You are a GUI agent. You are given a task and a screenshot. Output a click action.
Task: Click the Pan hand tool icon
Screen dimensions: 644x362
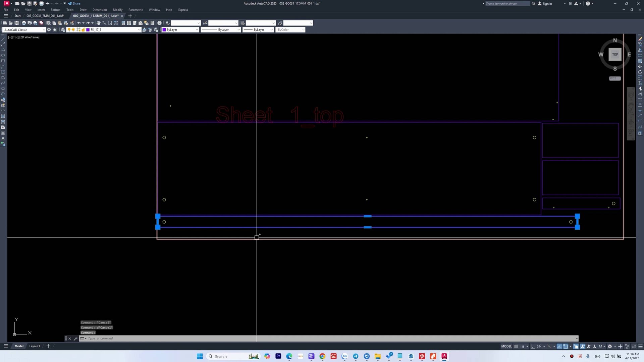(x=99, y=23)
